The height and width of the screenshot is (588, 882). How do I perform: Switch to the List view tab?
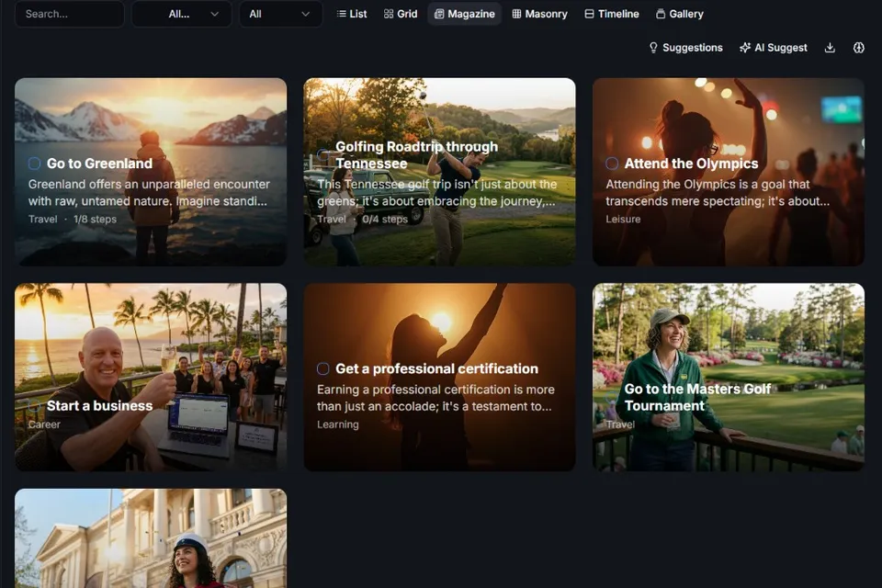352,14
